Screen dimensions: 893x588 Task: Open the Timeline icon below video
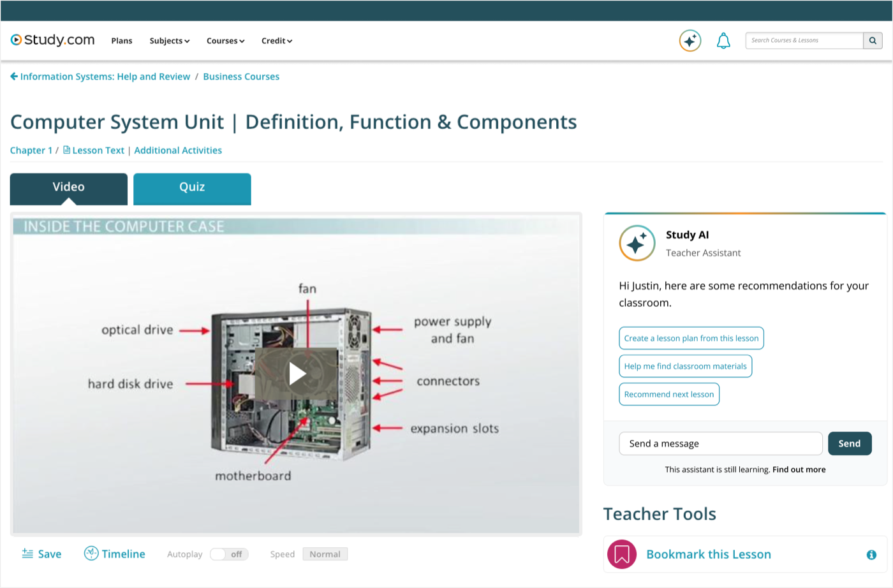tap(91, 553)
